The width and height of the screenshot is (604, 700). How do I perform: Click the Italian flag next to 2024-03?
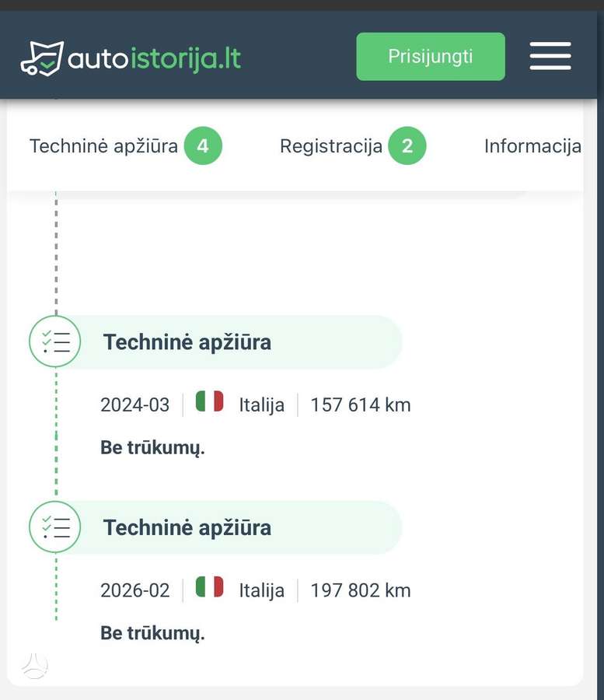point(210,401)
